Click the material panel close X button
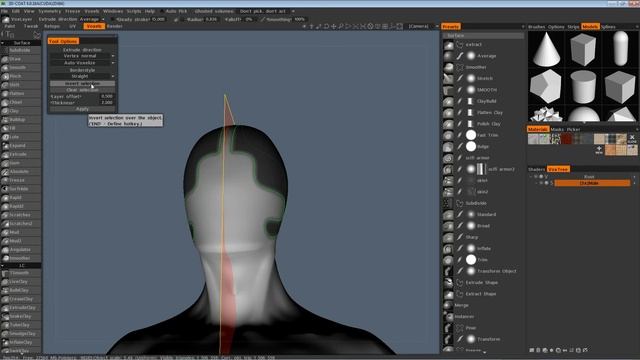Screen dimensions: 640x360 pos(632,139)
